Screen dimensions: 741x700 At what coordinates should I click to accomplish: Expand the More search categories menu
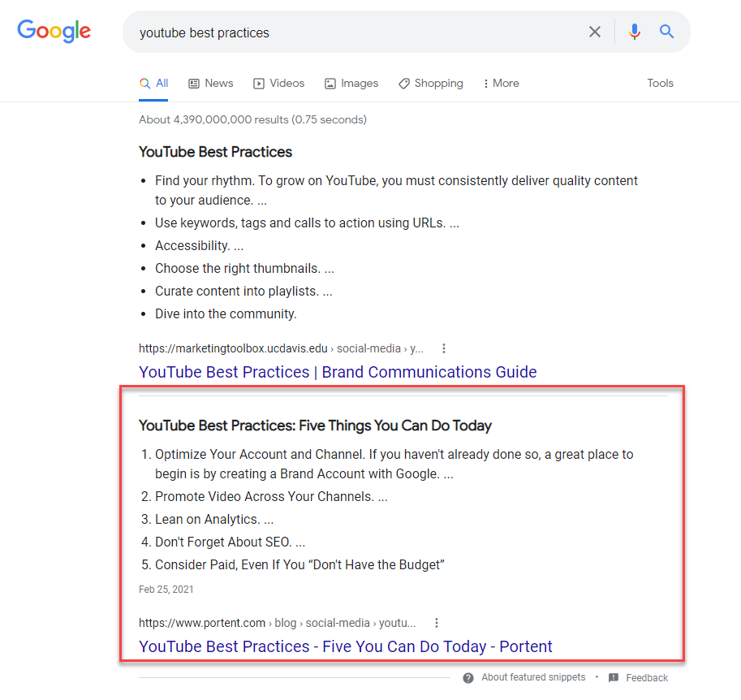(x=501, y=83)
